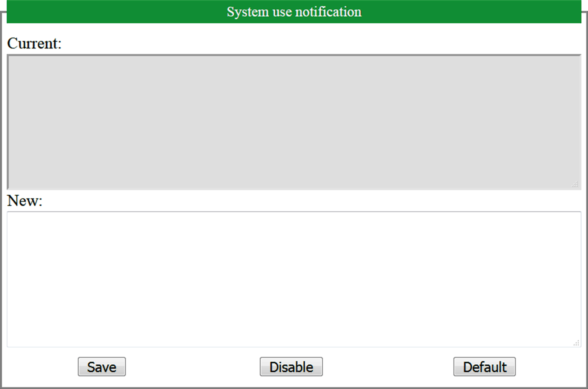Disable the system use notification

tap(291, 367)
